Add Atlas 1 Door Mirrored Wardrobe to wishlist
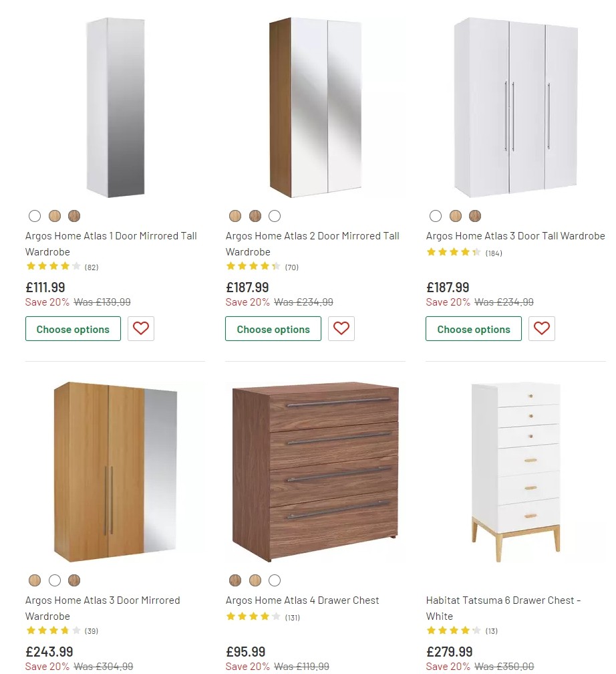 coord(140,328)
